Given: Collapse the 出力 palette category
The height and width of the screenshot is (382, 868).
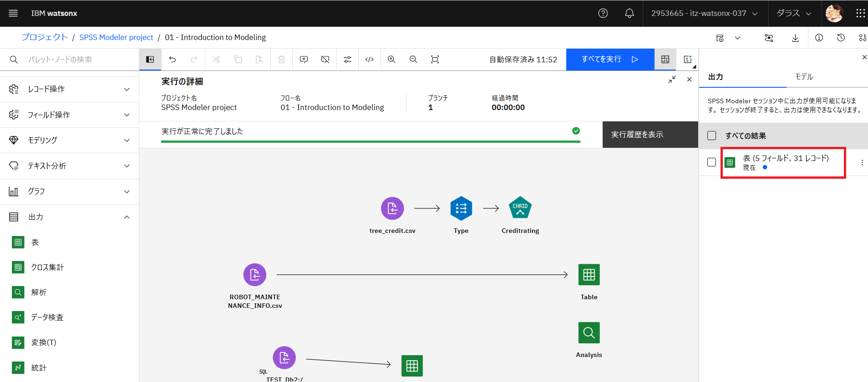Looking at the screenshot, I should tap(69, 217).
